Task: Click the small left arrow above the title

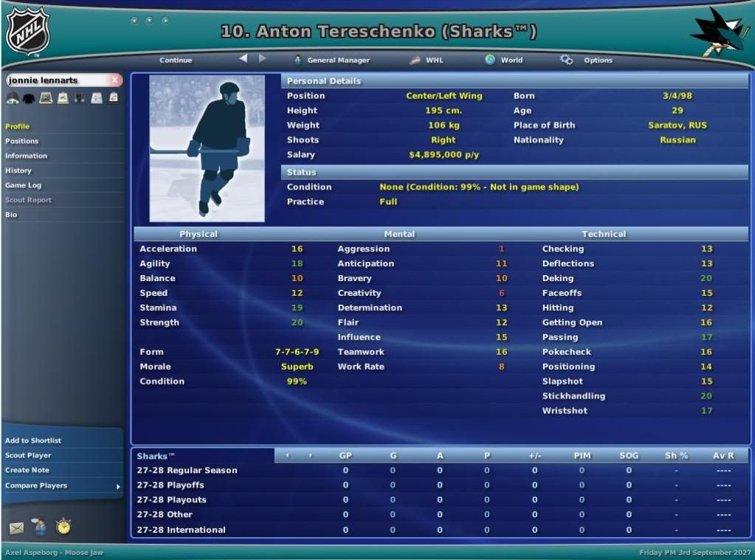Action: pos(134,21)
